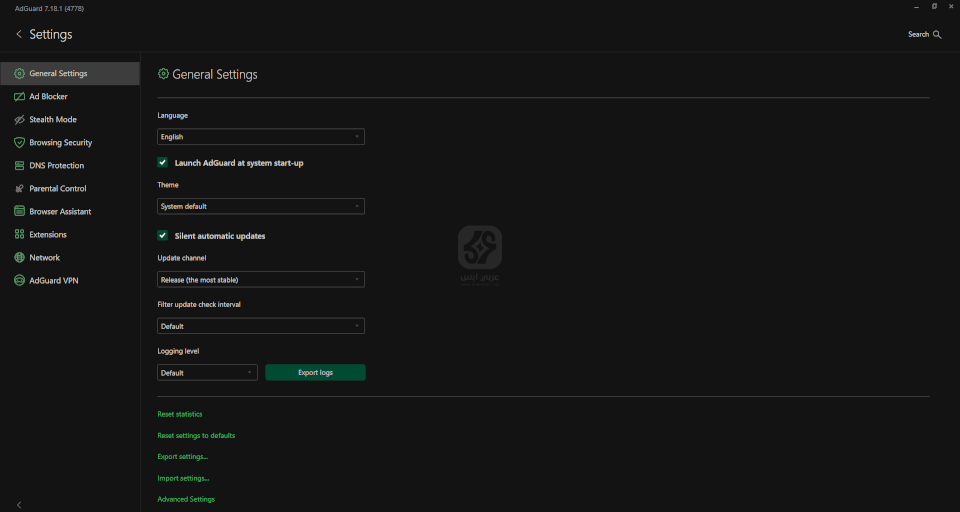Go to Browsing Security settings

tap(70, 143)
